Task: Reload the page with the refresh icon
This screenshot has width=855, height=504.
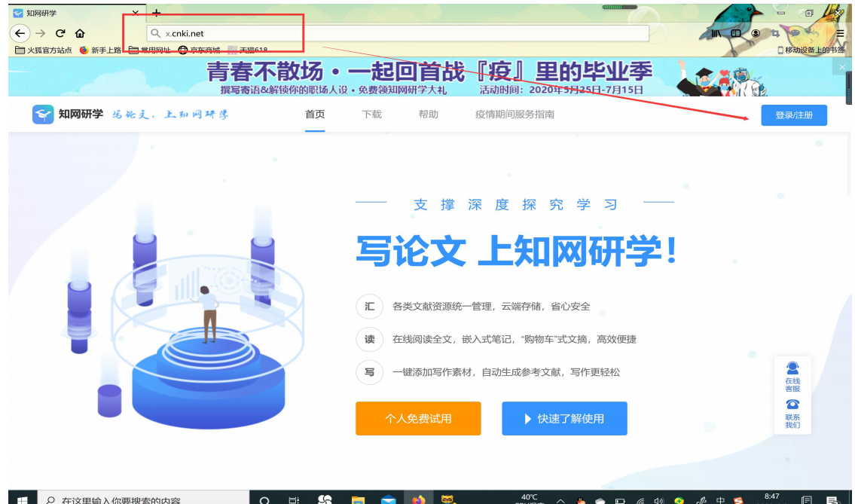Action: 60,33
